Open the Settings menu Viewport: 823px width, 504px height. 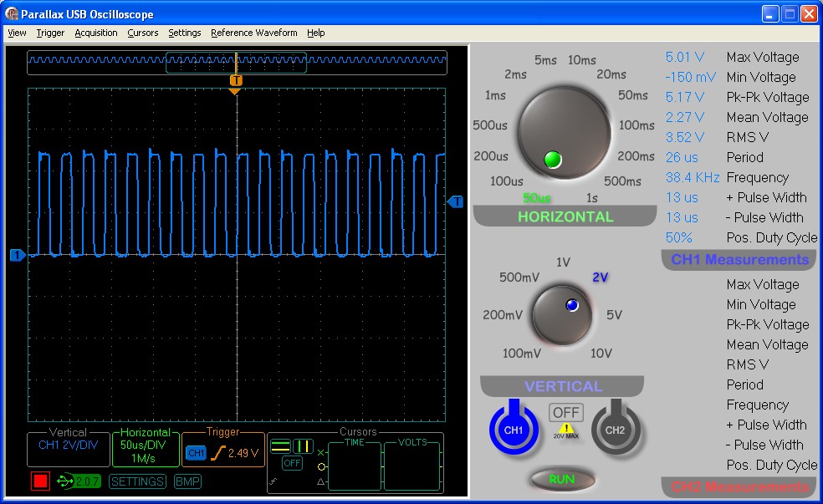point(184,33)
